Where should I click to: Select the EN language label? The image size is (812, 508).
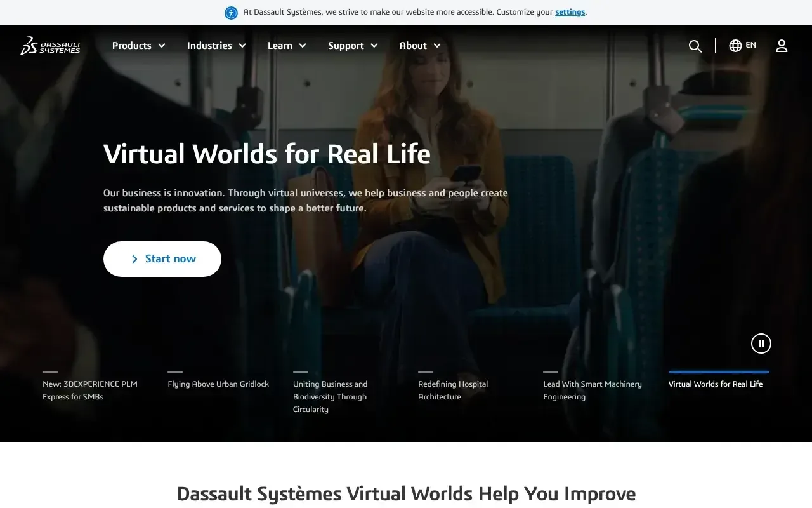(750, 45)
